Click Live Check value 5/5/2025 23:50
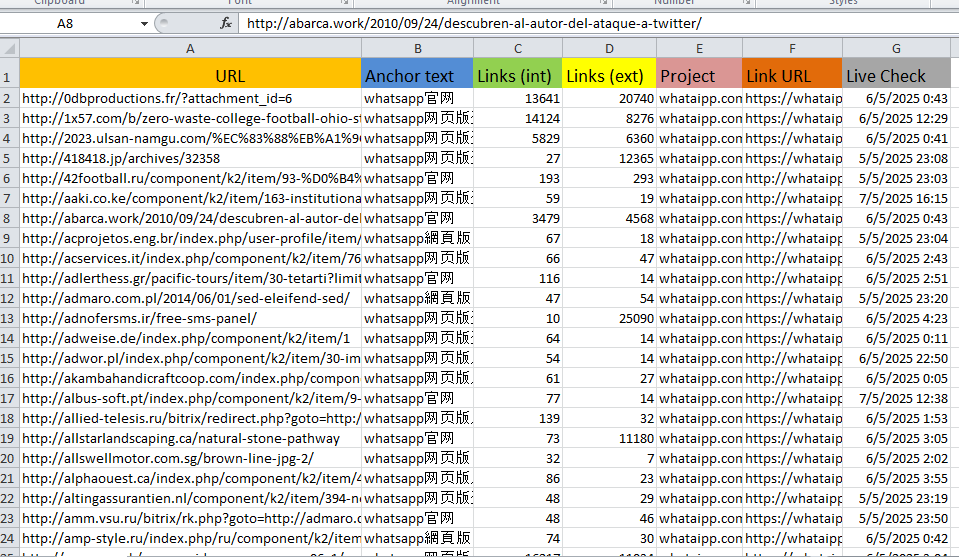 (x=896, y=518)
